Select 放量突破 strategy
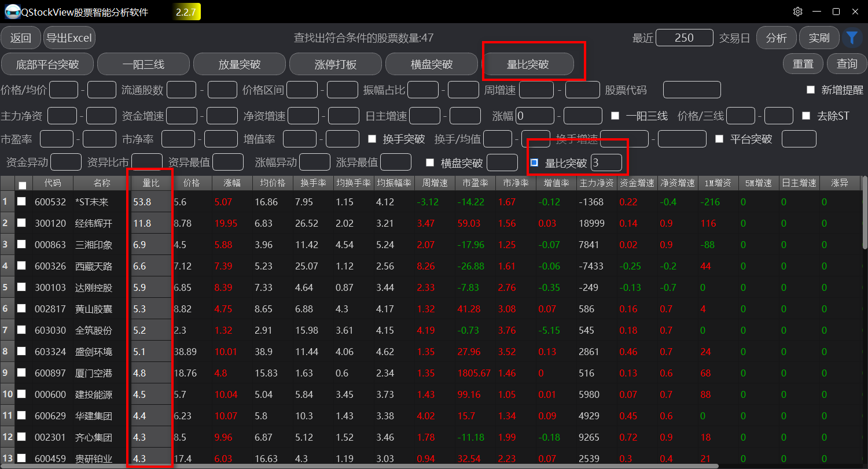 [x=240, y=64]
